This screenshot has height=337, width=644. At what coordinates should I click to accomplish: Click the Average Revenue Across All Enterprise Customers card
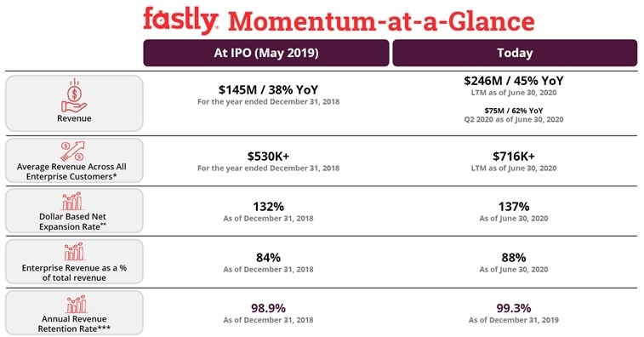tap(74, 160)
